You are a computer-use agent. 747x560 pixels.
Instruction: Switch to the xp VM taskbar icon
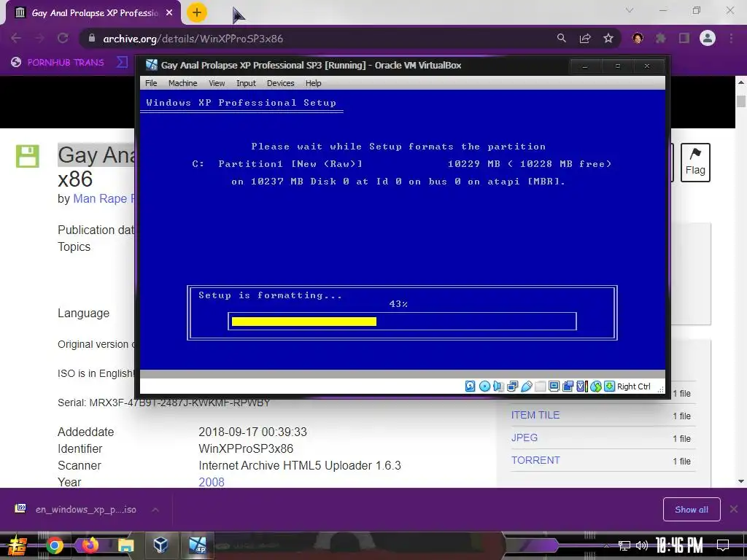click(197, 545)
